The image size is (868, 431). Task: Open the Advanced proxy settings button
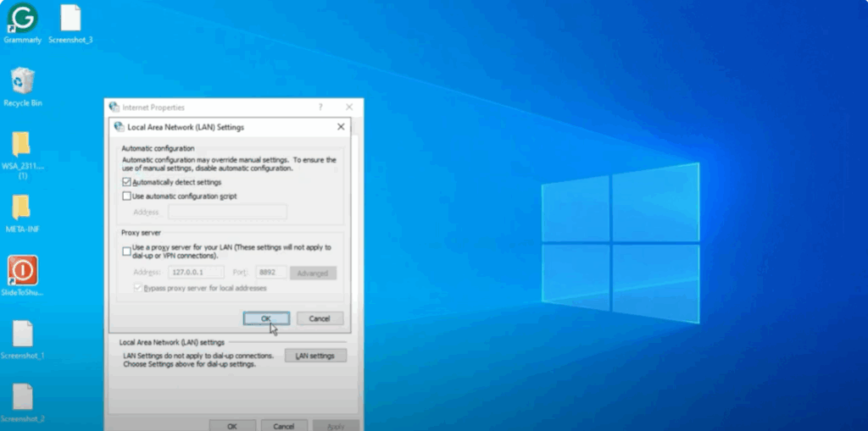313,273
